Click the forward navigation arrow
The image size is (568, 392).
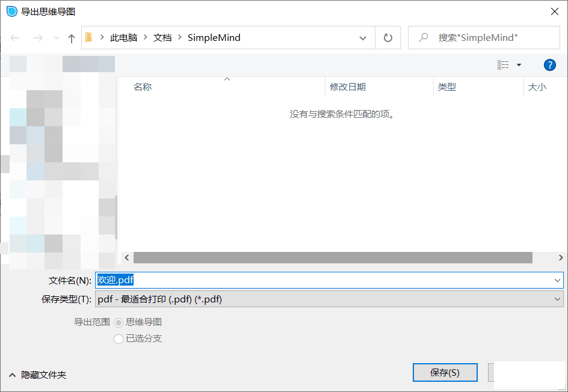[37, 38]
